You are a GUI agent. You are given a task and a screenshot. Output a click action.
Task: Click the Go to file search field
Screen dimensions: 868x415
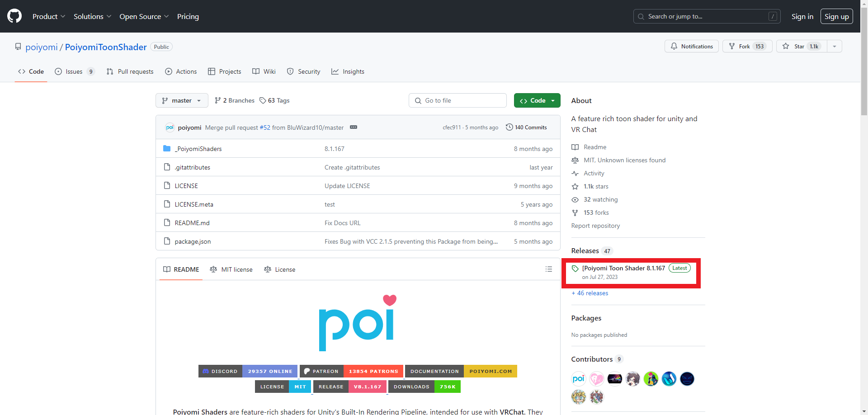(x=458, y=100)
